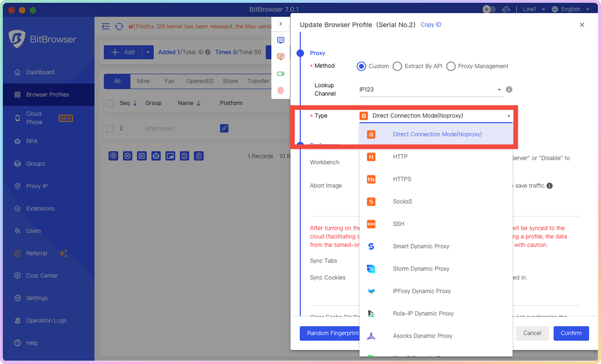Screen dimensions: 601x364
Task: Click info icon next to Lookup Channel
Action: click(509, 90)
